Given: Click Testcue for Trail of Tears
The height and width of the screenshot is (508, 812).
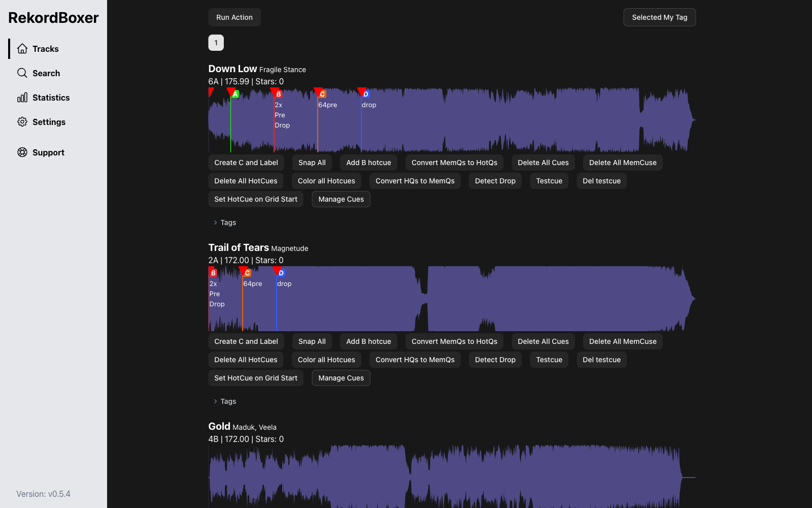Looking at the screenshot, I should [549, 360].
